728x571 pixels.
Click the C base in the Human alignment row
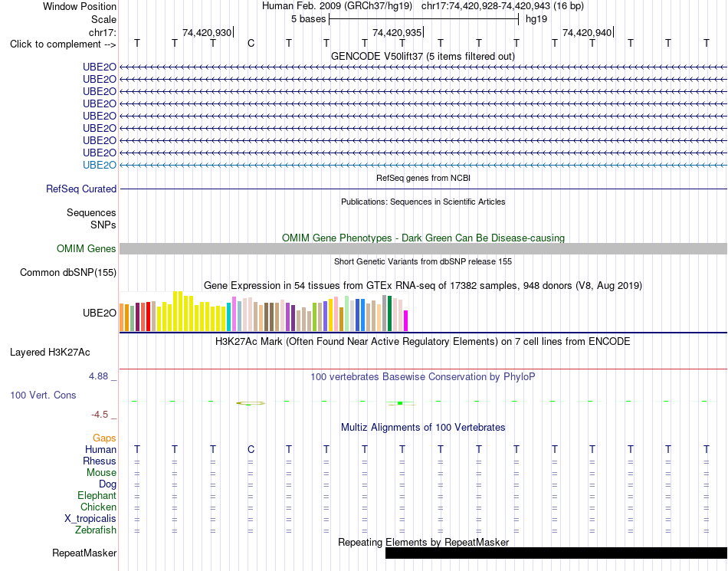[251, 449]
